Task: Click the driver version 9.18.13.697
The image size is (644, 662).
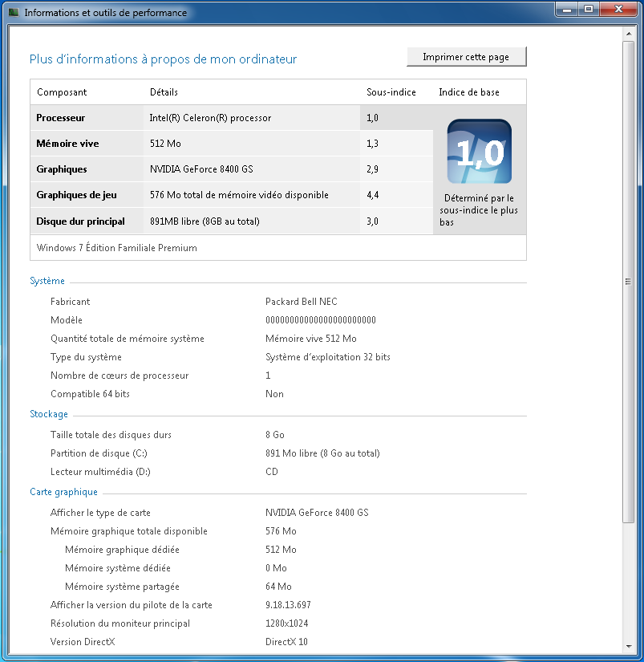Action: 288,605
